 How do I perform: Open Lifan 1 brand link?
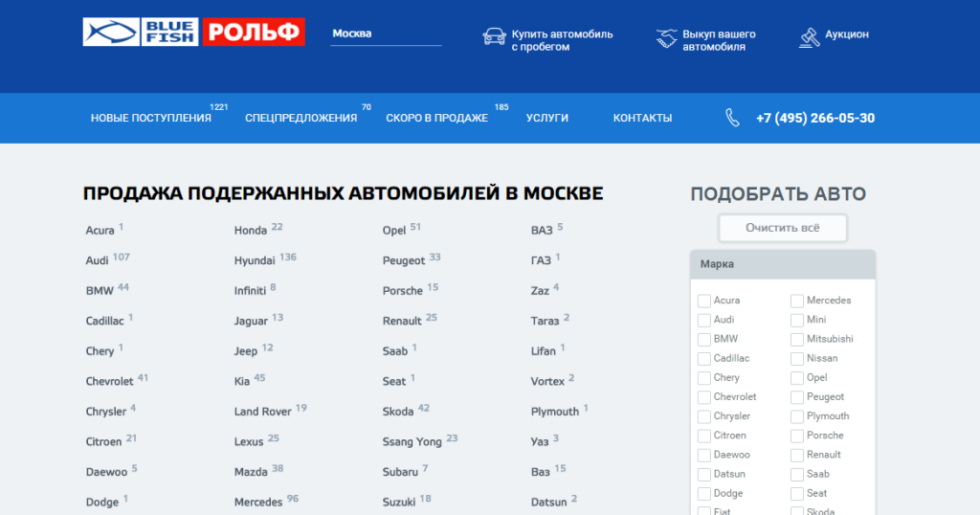pyautogui.click(x=548, y=350)
